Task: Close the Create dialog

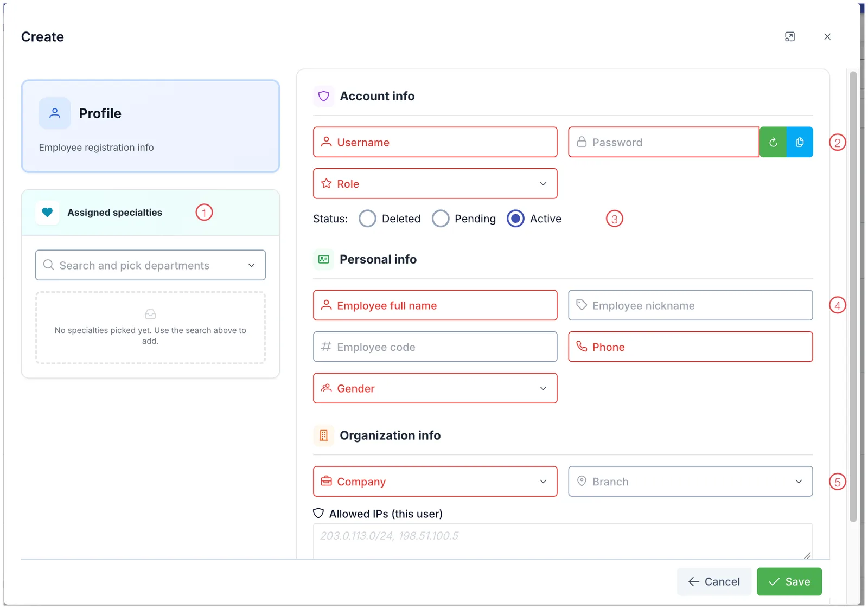Action: click(827, 36)
